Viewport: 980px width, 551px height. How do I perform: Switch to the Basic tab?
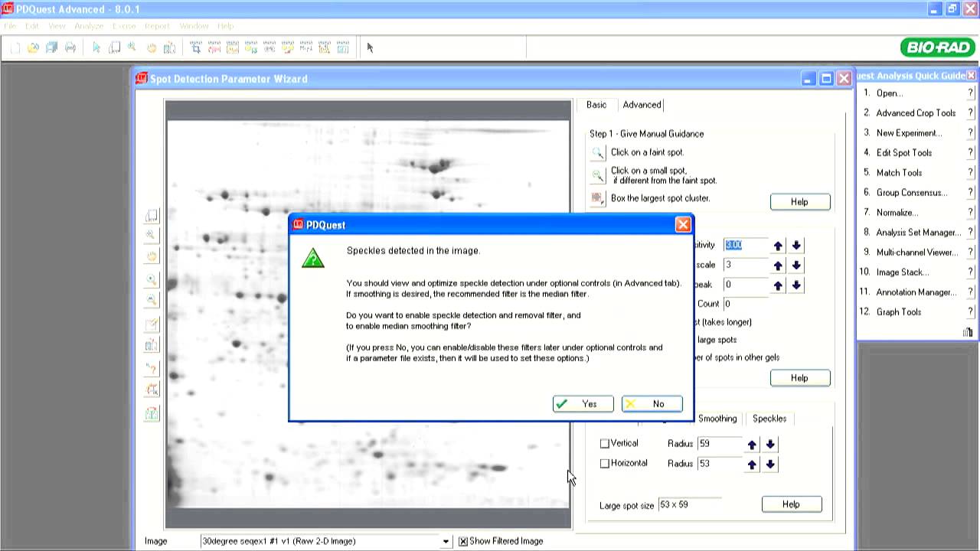(x=596, y=105)
